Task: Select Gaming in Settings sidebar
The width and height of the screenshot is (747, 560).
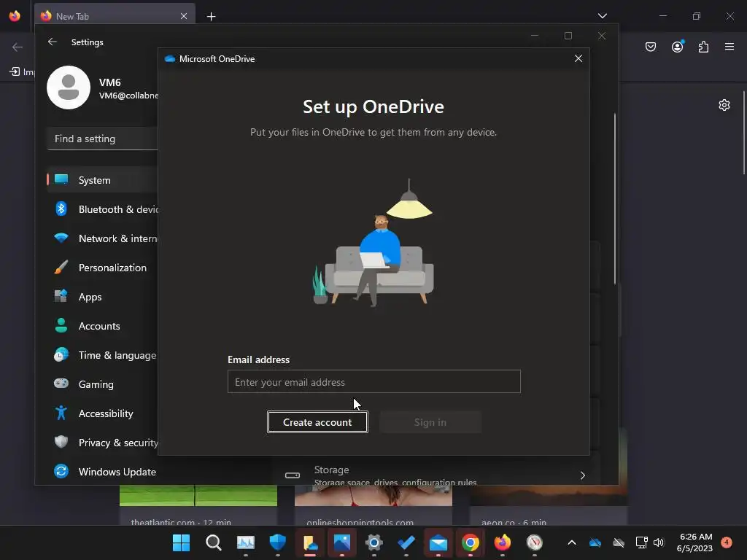Action: [x=102, y=384]
